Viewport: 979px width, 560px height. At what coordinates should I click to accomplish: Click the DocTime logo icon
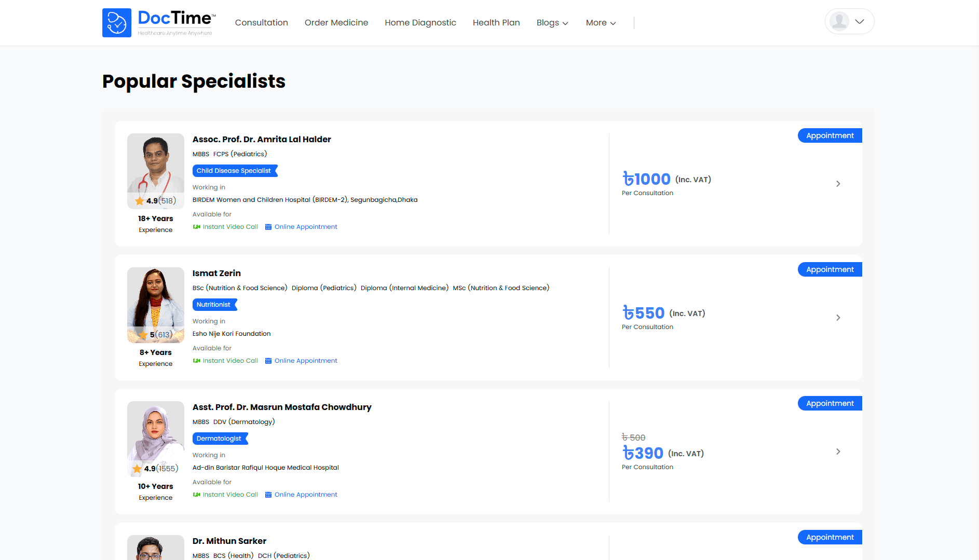click(x=117, y=23)
